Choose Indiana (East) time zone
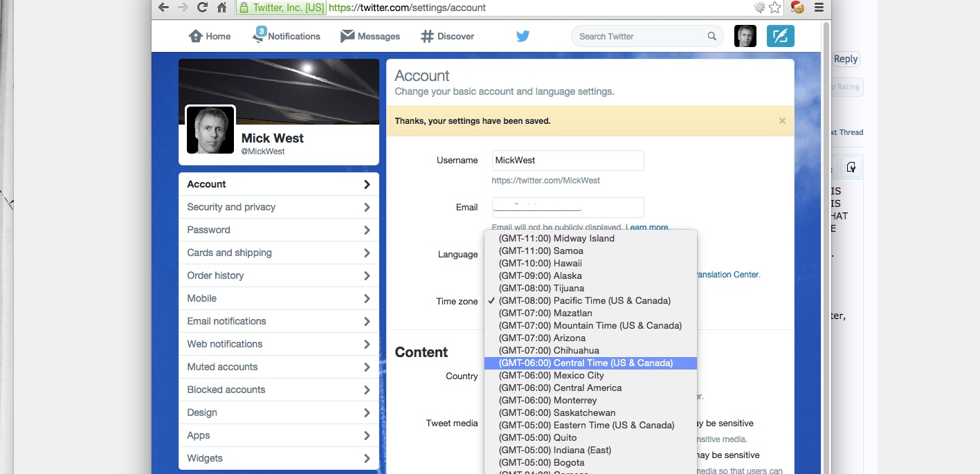980x474 pixels. [590, 450]
